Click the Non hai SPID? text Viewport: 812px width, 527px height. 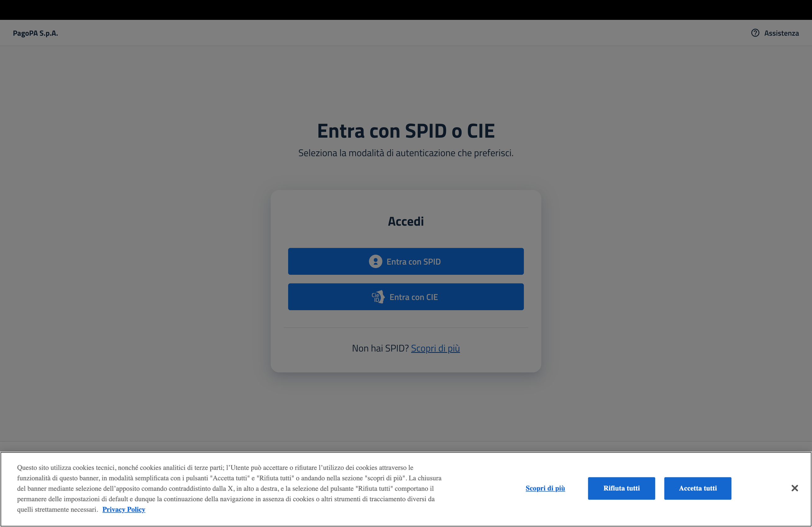[380, 348]
